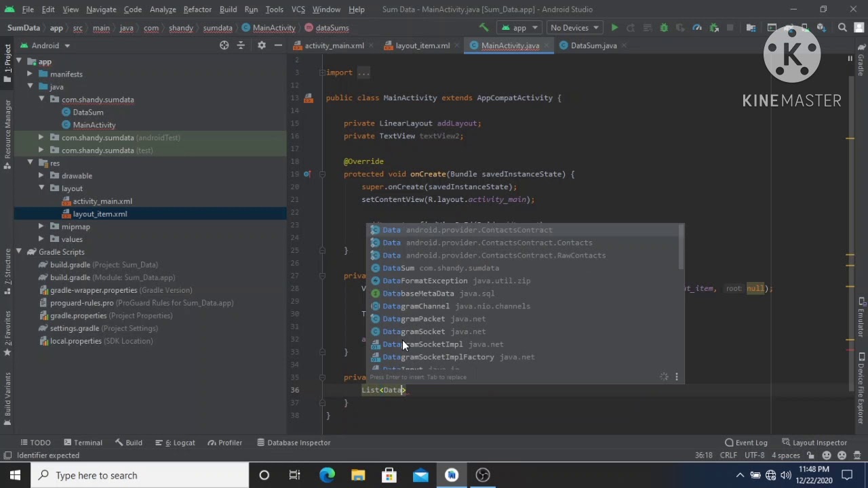Open Windows Task View icon
Image resolution: width=868 pixels, height=488 pixels.
(x=295, y=475)
